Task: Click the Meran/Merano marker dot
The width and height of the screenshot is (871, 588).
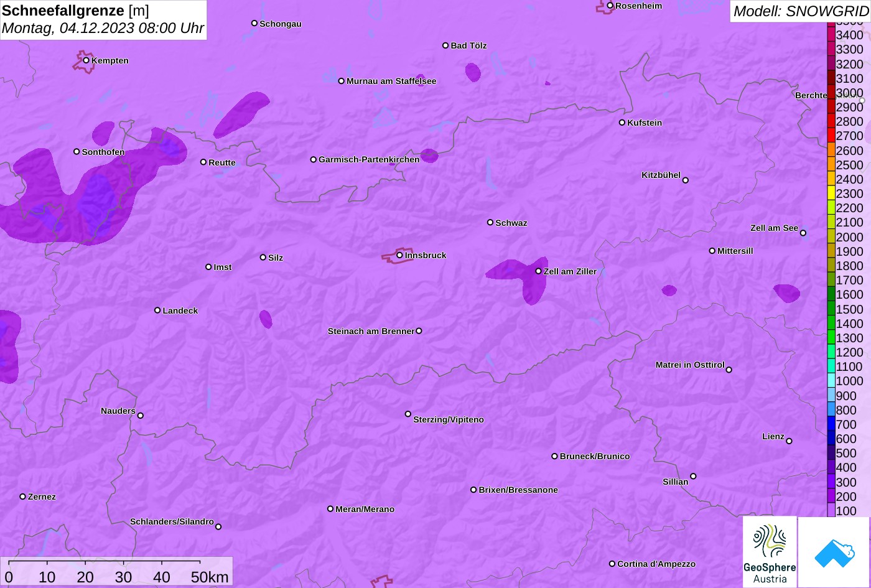Action: (330, 509)
